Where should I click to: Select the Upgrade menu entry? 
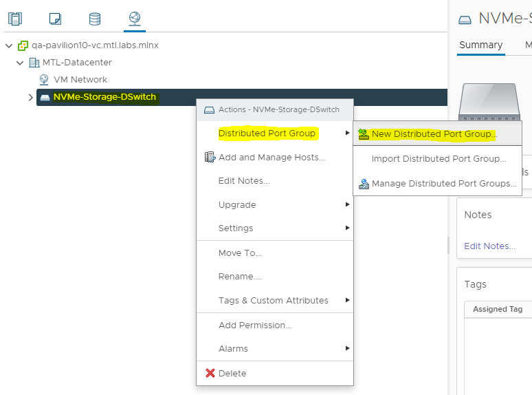(275, 205)
